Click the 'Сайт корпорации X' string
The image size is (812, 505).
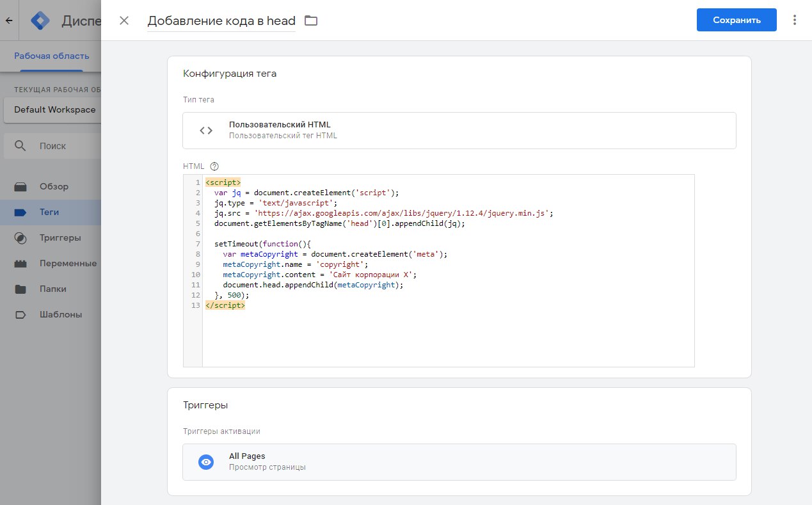pos(372,275)
